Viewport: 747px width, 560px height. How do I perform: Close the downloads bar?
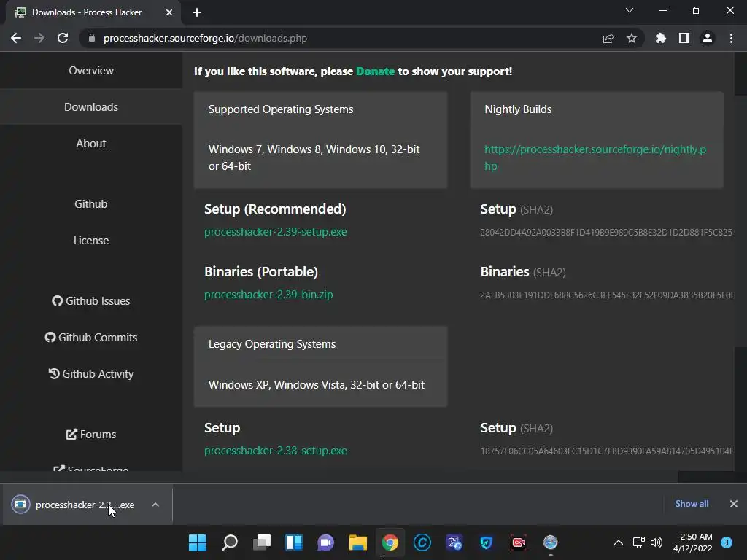pyautogui.click(x=734, y=504)
